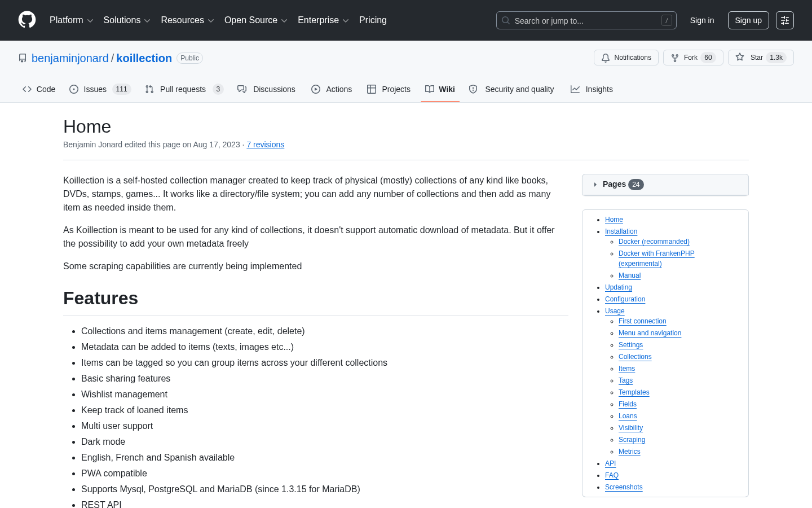Open Docker (recommanded) wiki page

(654, 242)
